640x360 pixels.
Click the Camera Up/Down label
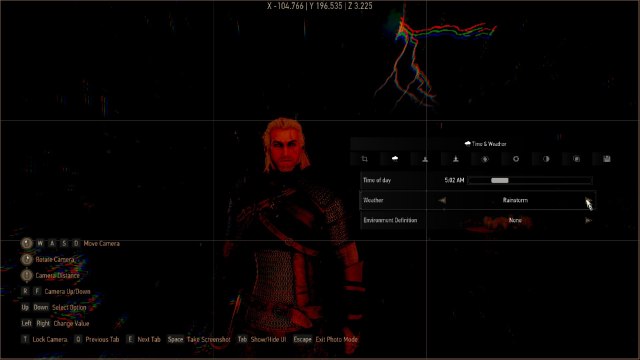coord(67,291)
